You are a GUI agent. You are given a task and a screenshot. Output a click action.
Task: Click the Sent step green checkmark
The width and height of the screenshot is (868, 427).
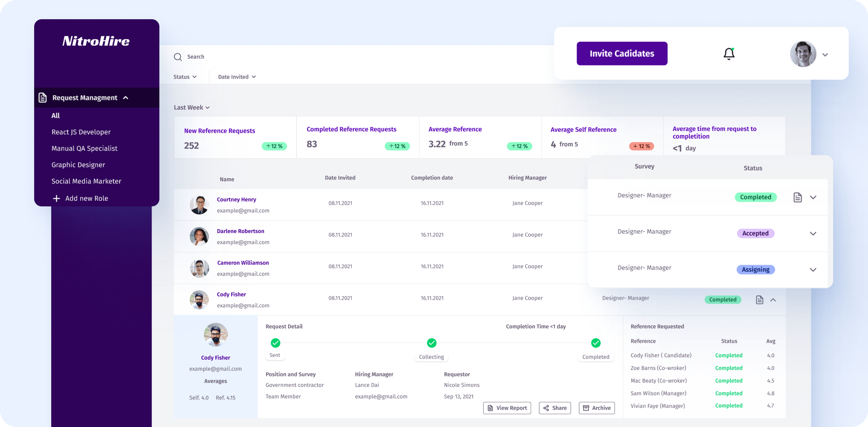point(275,343)
